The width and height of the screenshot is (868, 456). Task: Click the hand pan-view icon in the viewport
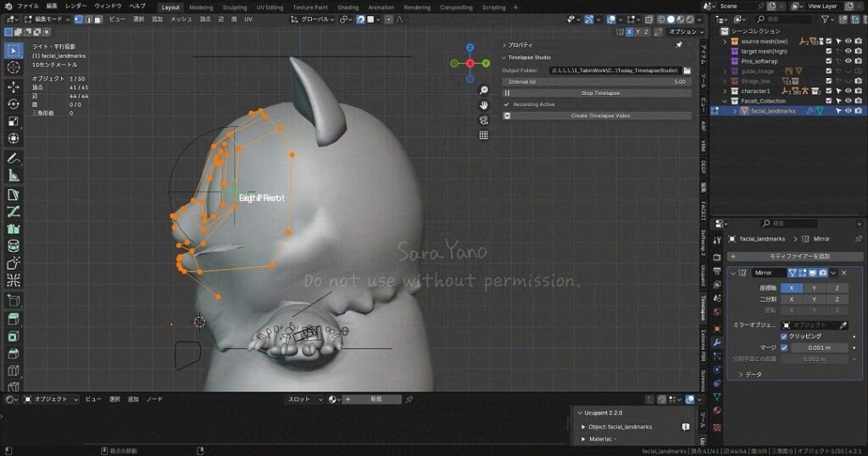(x=483, y=105)
